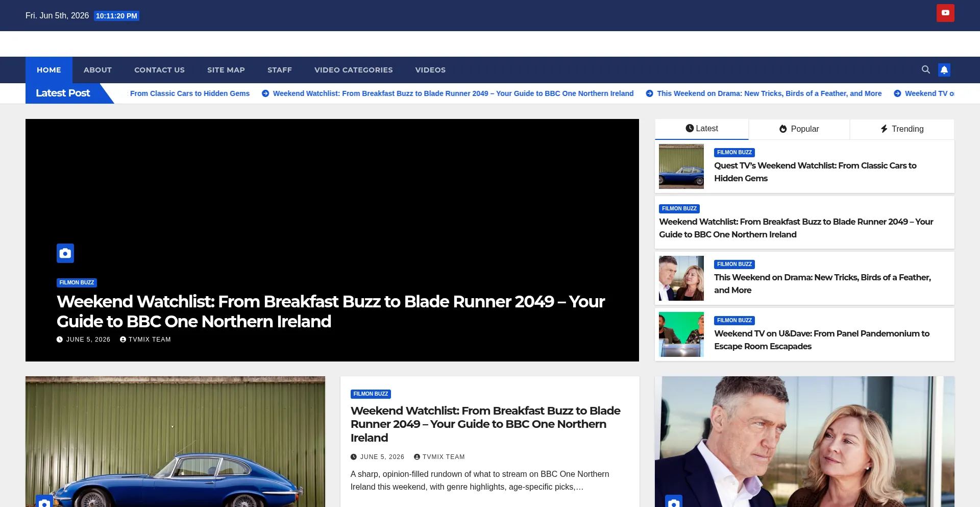Click camera icon on blue car image
The height and width of the screenshot is (507, 980).
point(44,501)
